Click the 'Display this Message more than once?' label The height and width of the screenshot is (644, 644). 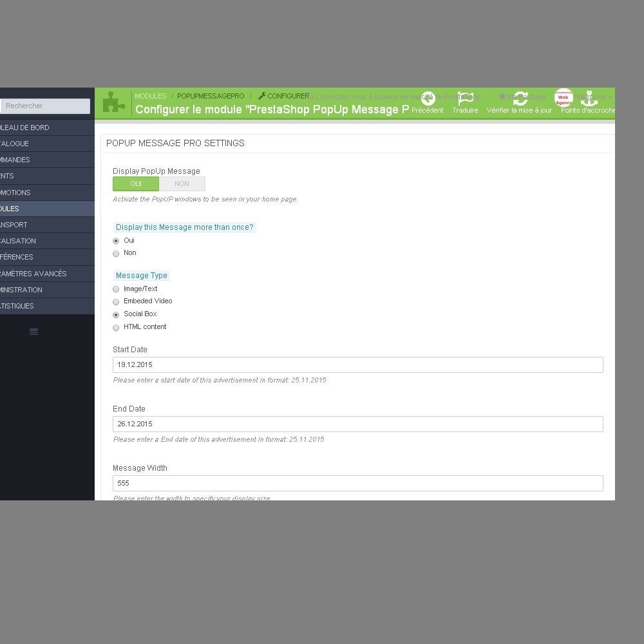pos(184,227)
